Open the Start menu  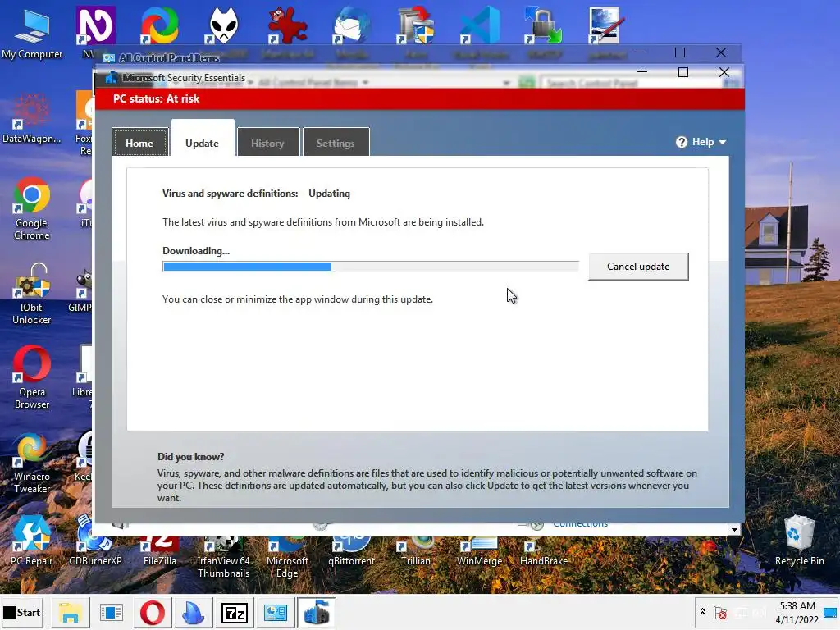pos(22,612)
